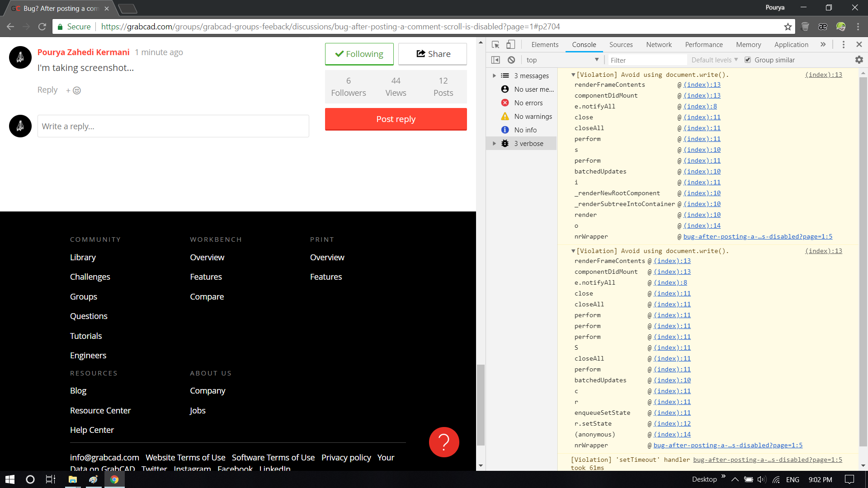This screenshot has width=868, height=488.
Task: Toggle the device toolbar icon
Action: [510, 44]
